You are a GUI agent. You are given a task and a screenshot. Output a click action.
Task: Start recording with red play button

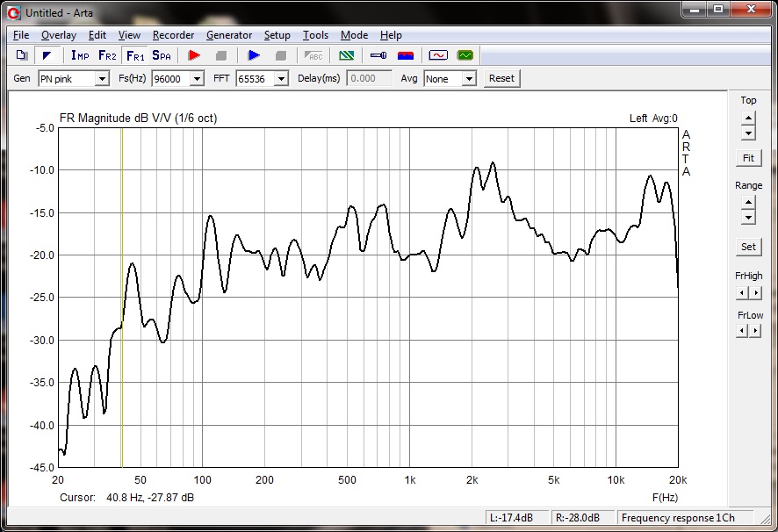tap(194, 55)
